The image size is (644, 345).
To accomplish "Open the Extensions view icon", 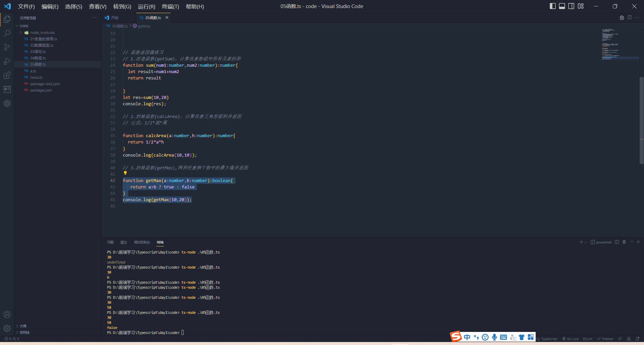I will (x=7, y=75).
